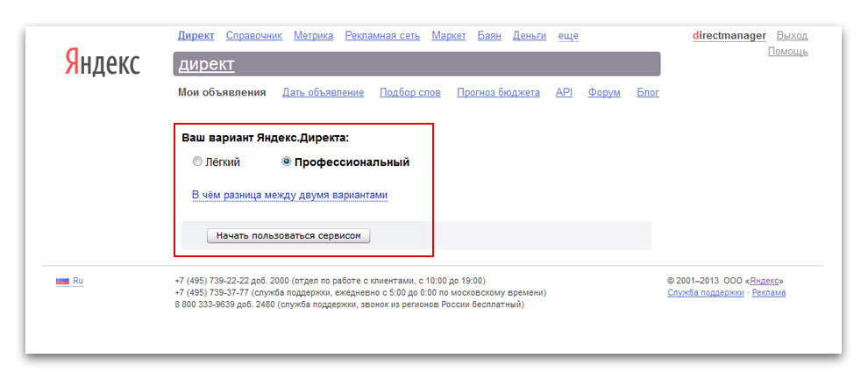Switch to Прогноз бюджета tab

click(x=498, y=92)
